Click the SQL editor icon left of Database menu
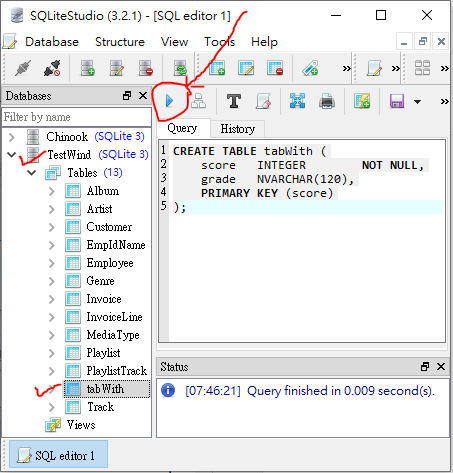The height and width of the screenshot is (473, 453). (x=10, y=42)
